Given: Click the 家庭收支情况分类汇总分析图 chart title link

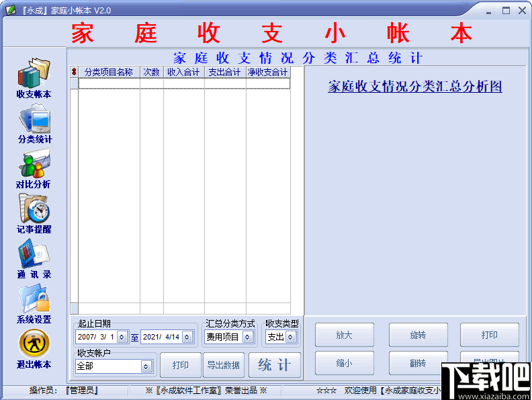Looking at the screenshot, I should (x=415, y=87).
